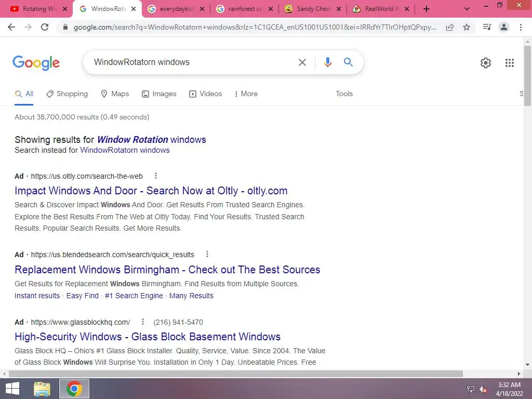Open network status tray icon

[470, 389]
